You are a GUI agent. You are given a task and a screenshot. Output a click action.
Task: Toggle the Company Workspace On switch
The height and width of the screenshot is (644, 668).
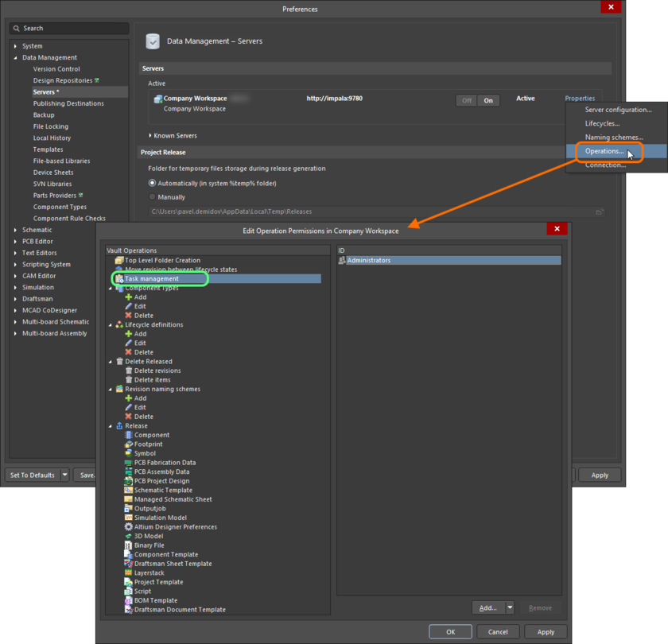point(488,100)
